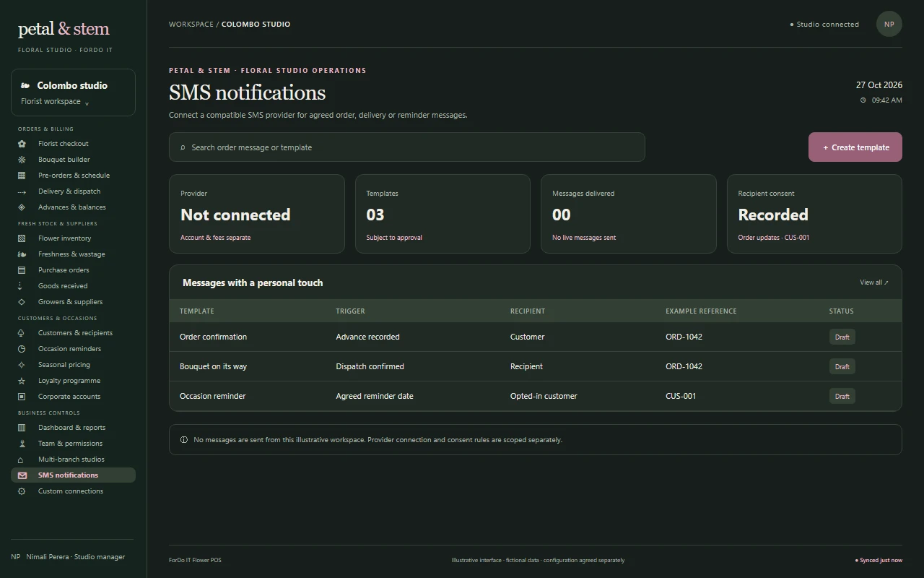
Task: Open Custom connections gear icon
Action: [x=22, y=491]
